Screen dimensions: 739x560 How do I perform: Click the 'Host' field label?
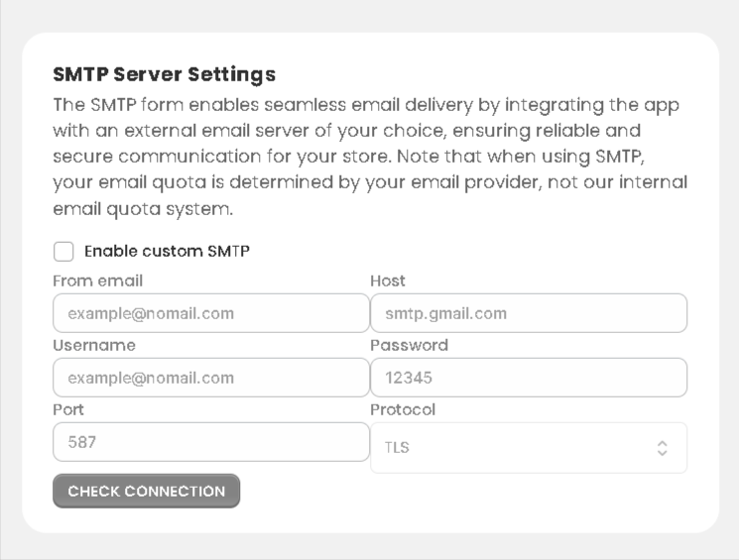pyautogui.click(x=387, y=281)
